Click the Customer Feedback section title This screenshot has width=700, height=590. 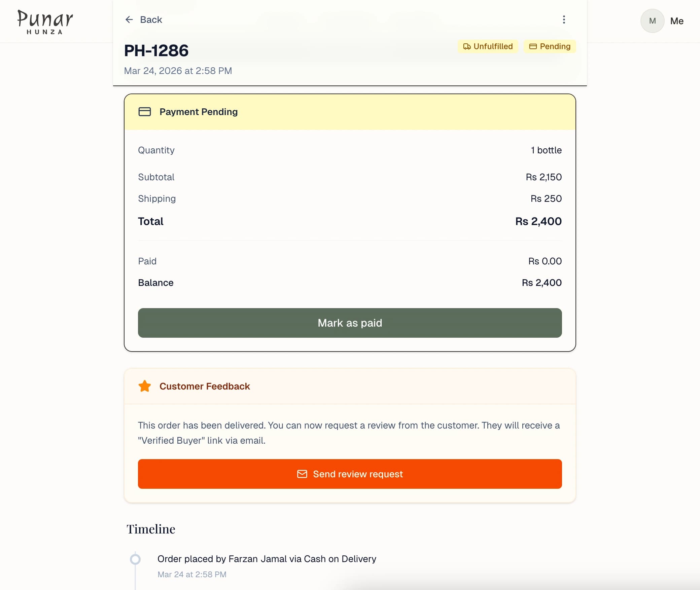tap(205, 386)
